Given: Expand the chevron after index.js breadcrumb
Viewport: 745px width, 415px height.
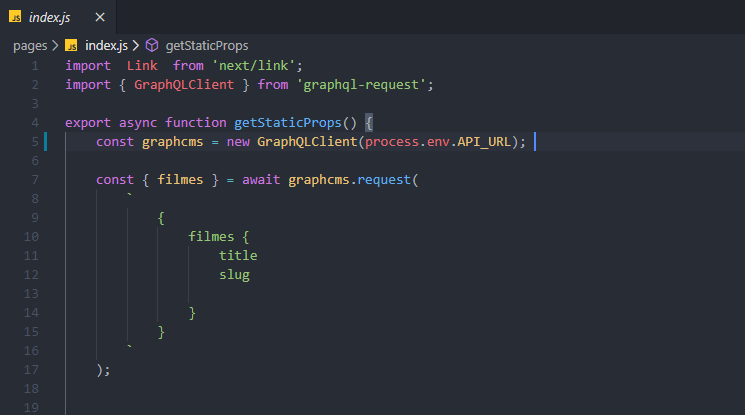Looking at the screenshot, I should pos(136,46).
